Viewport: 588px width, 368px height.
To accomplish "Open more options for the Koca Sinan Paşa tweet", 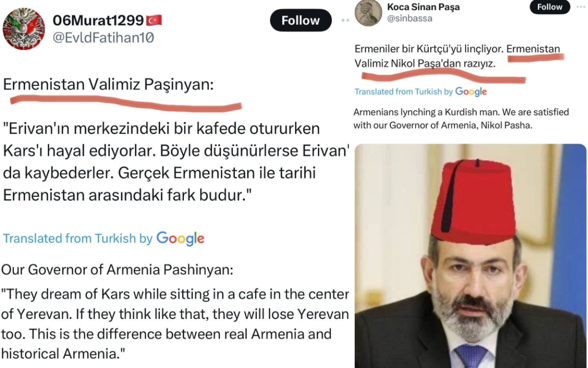I will pos(581,7).
